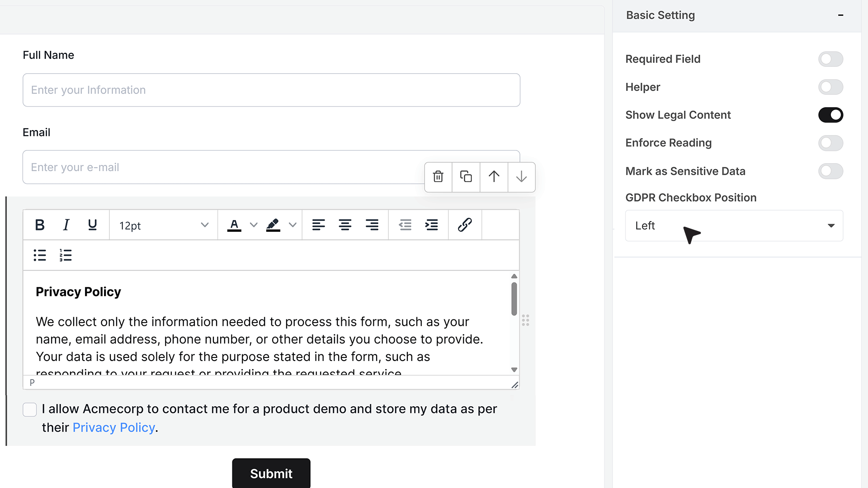Collapse the Basic Setting section
Image resolution: width=868 pixels, height=488 pixels.
pyautogui.click(x=840, y=15)
